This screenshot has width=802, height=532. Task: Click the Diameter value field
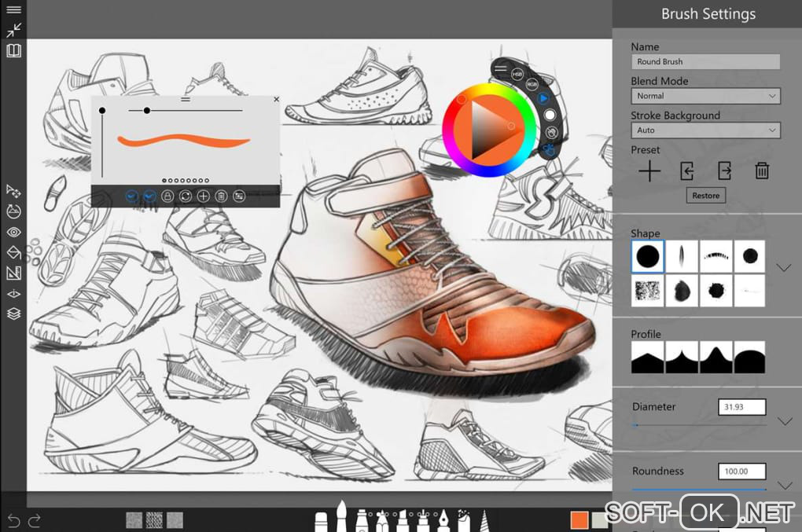[741, 407]
